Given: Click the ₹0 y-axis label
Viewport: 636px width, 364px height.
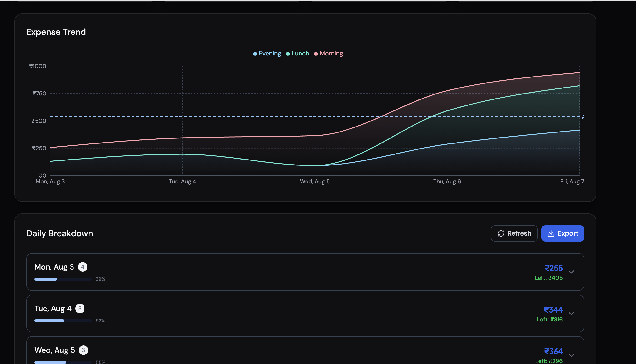Looking at the screenshot, I should click(x=43, y=176).
